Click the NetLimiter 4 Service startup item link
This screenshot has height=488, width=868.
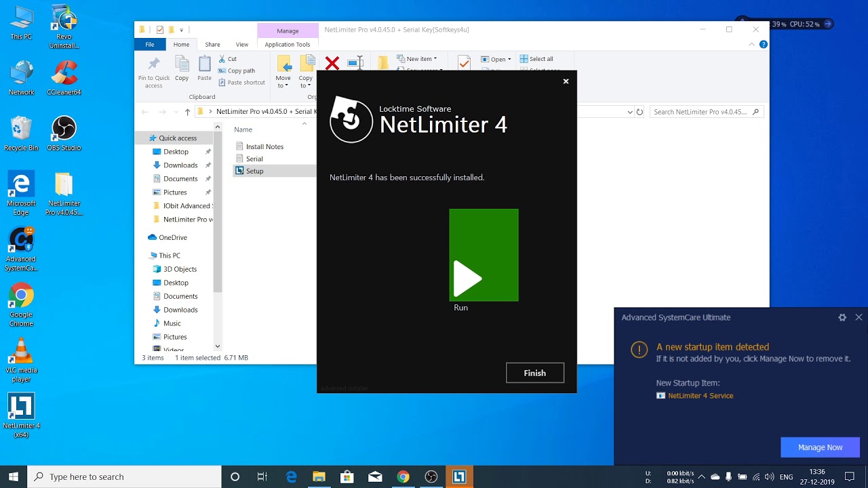(701, 396)
